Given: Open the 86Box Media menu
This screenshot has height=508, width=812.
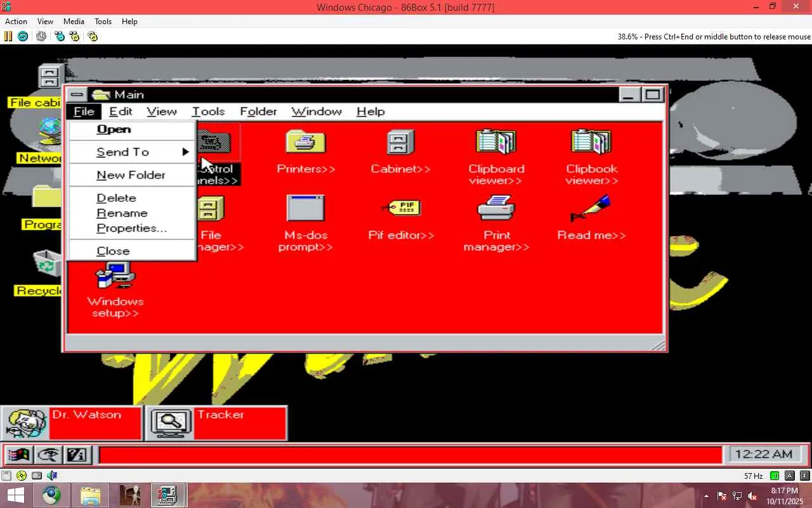Looking at the screenshot, I should (x=74, y=22).
